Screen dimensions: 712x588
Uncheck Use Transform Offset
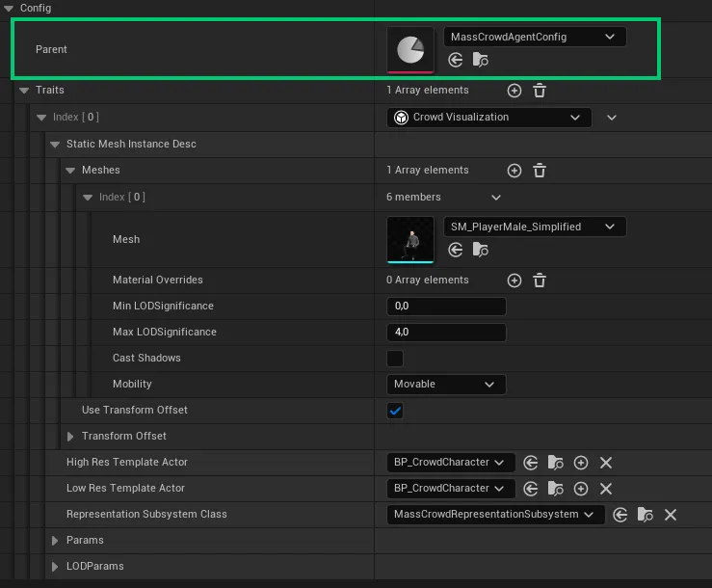(395, 411)
